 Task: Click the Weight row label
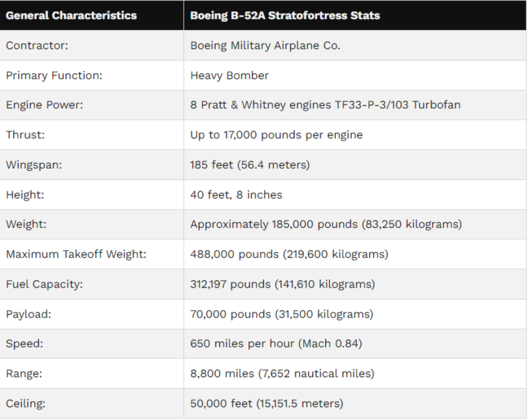click(25, 224)
